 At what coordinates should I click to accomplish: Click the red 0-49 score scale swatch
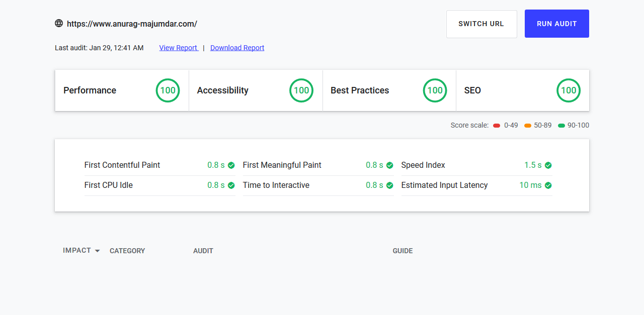point(497,126)
